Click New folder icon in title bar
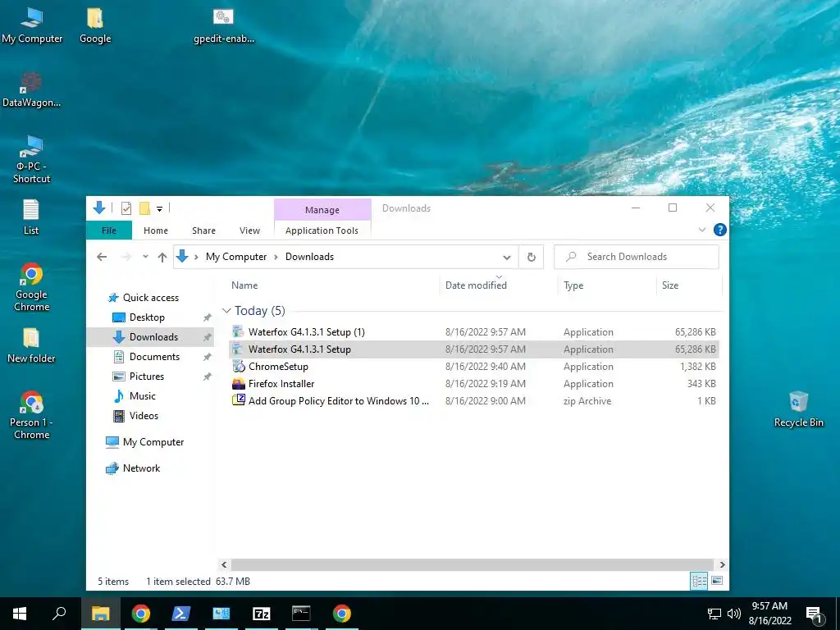This screenshot has height=630, width=840. coord(144,208)
